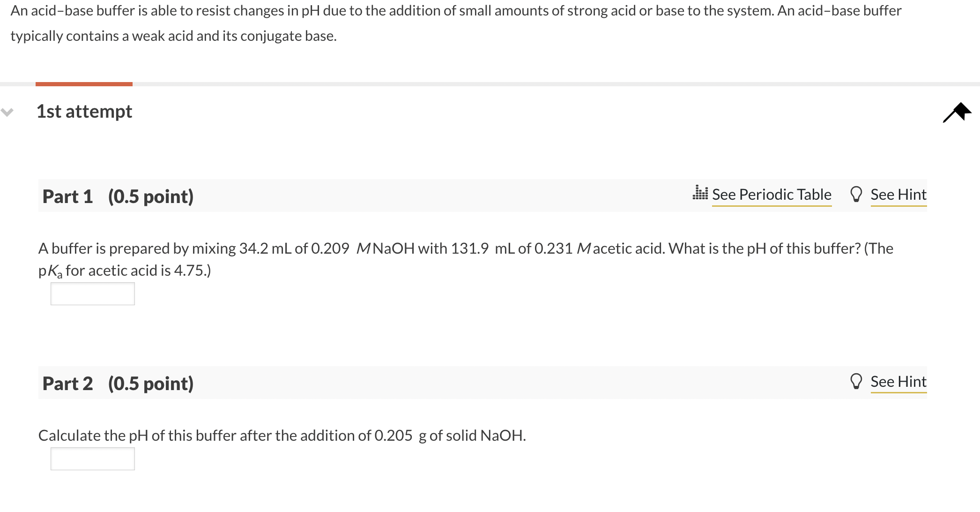Toggle the Part 1 hint visibility
This screenshot has height=512, width=980.
point(898,194)
